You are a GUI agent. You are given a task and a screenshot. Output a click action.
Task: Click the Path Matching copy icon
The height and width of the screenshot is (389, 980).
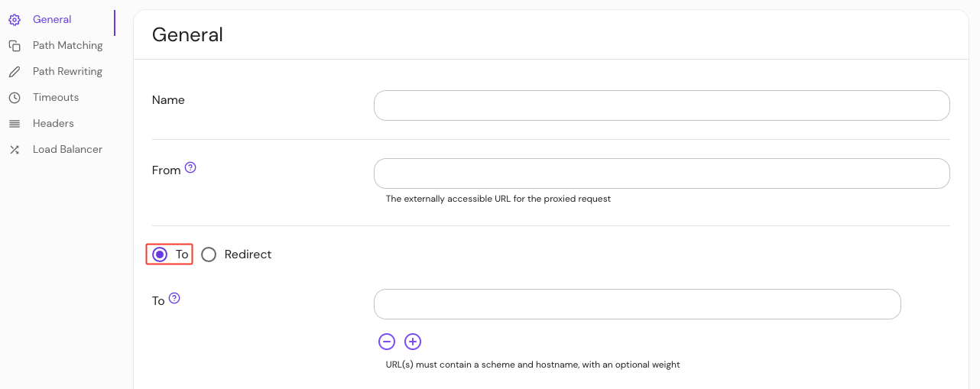[15, 46]
